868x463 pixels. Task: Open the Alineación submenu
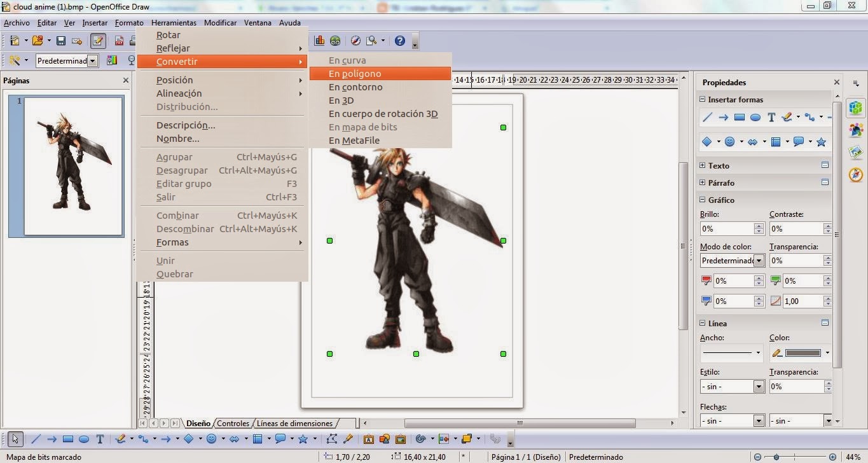pos(223,93)
